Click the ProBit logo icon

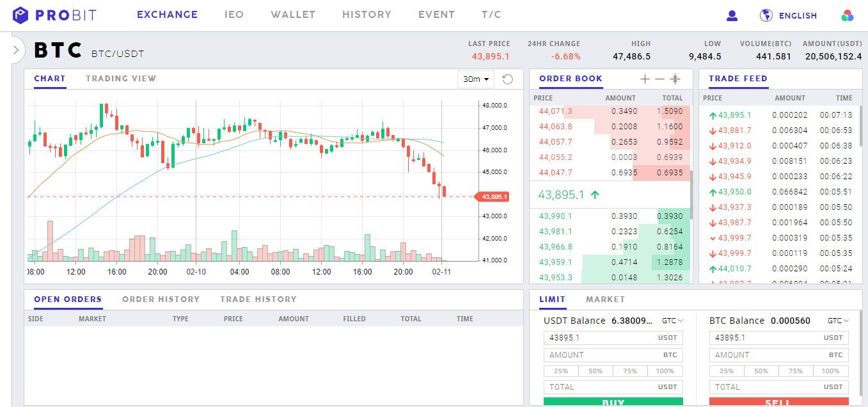[x=21, y=15]
